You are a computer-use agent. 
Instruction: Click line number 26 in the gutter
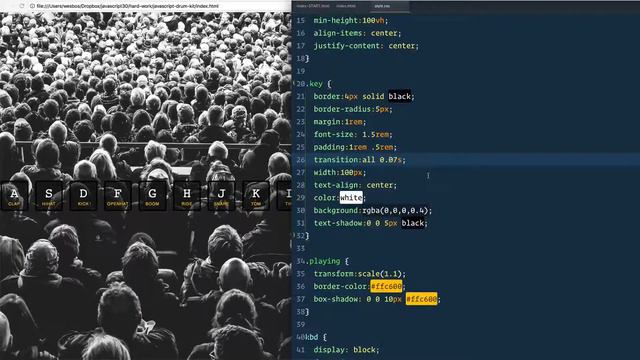coord(301,160)
